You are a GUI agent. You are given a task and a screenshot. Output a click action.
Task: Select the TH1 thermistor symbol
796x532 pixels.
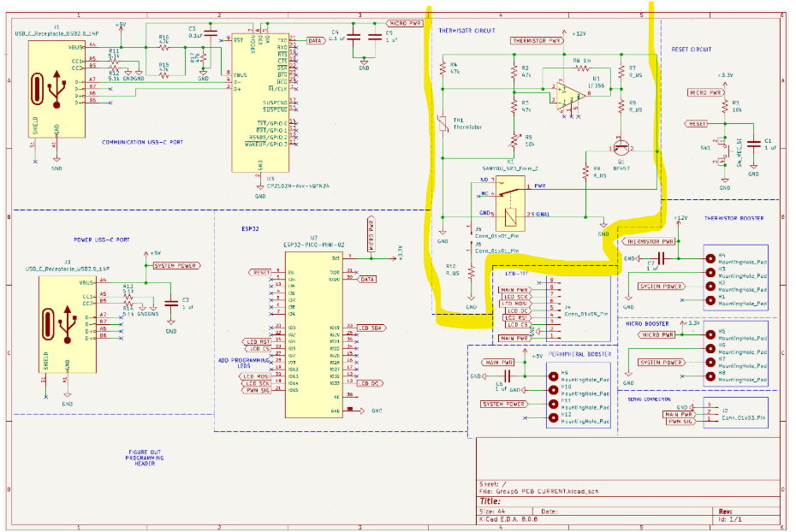tap(444, 124)
